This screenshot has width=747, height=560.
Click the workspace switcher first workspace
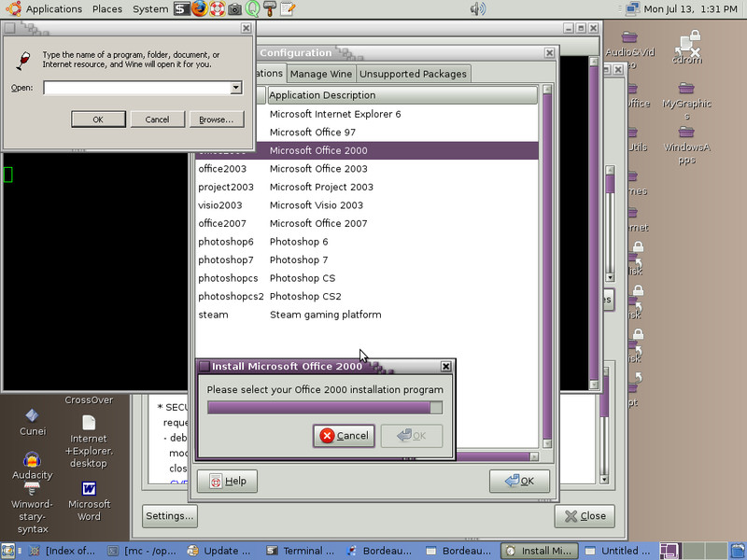(x=669, y=551)
